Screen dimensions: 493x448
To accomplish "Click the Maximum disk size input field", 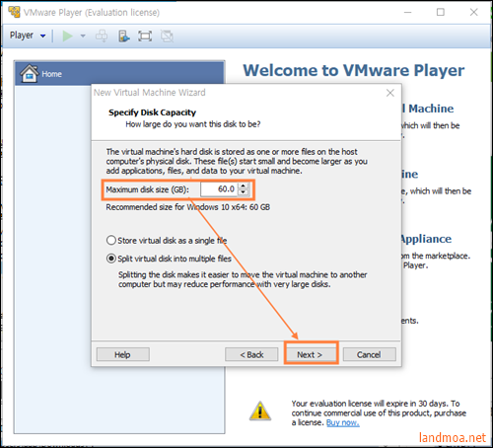I will tap(219, 189).
